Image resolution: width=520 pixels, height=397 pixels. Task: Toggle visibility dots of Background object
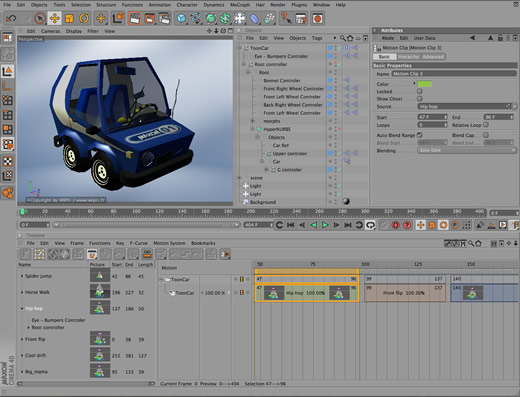(336, 202)
